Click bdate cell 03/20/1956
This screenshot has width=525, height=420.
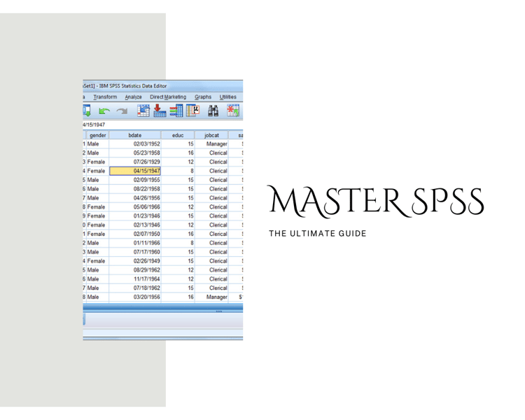pos(135,297)
